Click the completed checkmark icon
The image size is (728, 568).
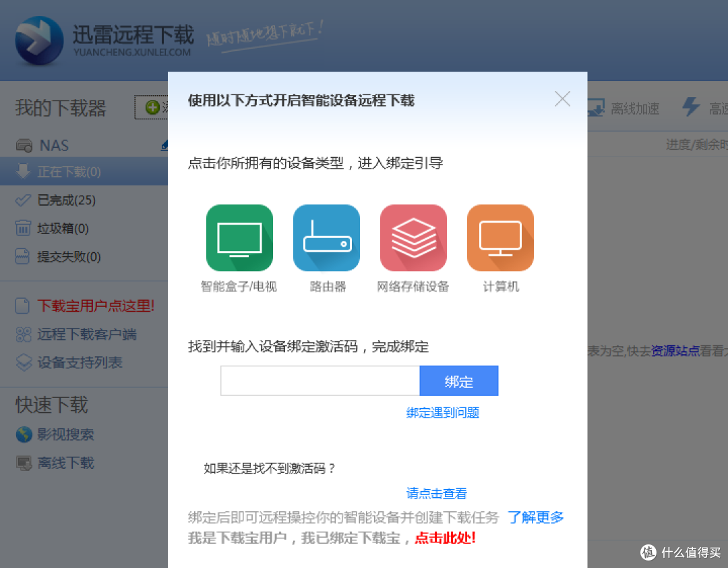coord(23,200)
